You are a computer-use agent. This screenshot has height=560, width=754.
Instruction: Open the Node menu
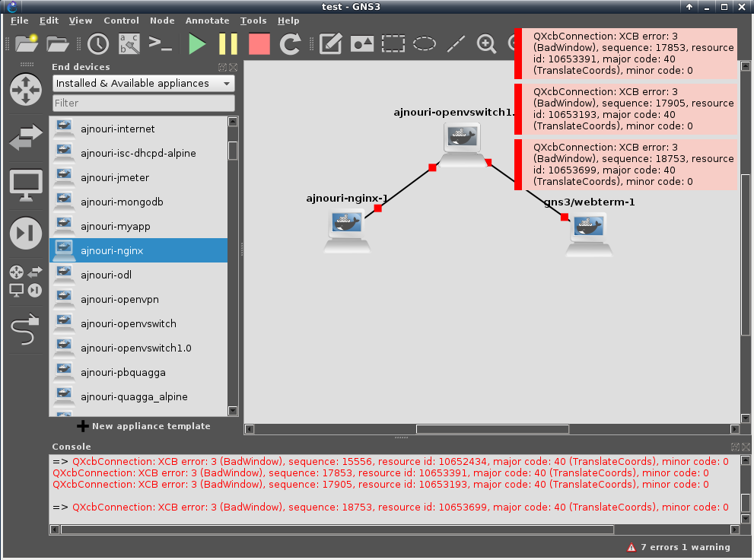pyautogui.click(x=162, y=21)
